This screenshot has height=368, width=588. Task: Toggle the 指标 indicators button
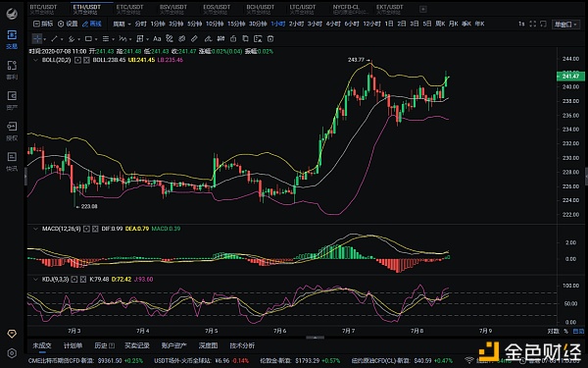pos(43,24)
